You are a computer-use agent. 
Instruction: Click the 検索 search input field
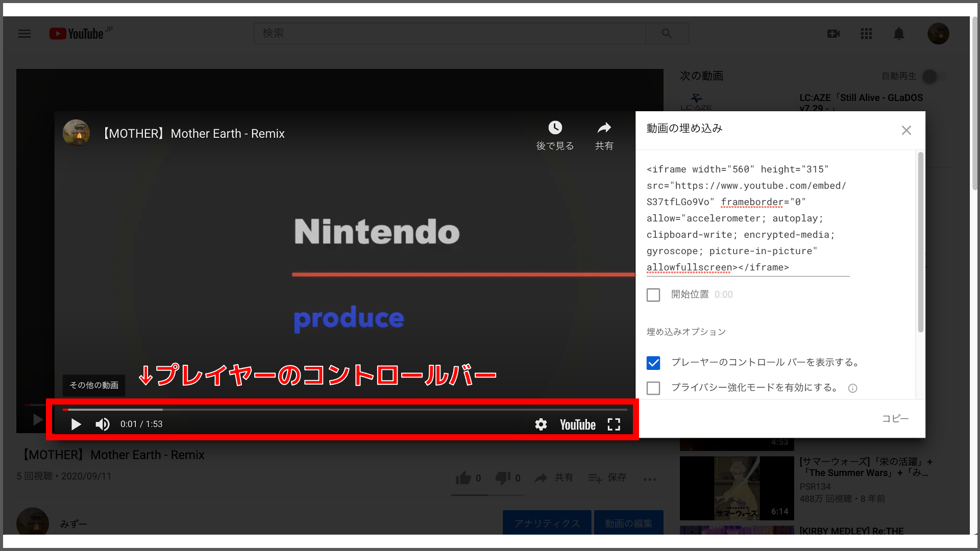click(450, 34)
